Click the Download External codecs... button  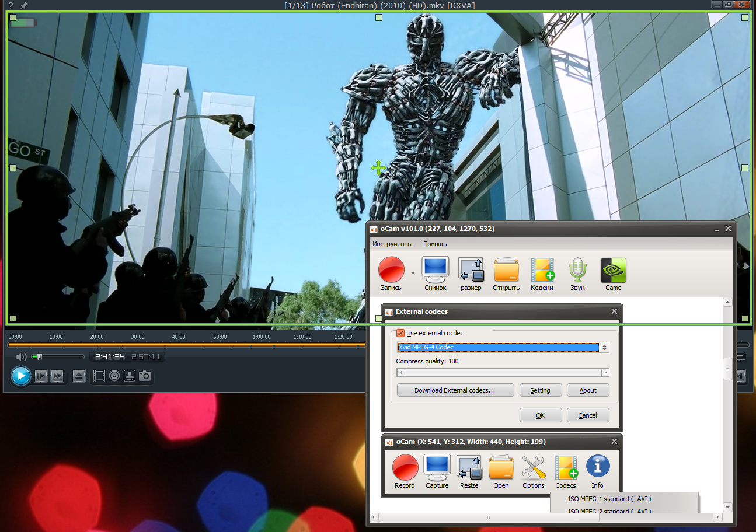(x=455, y=390)
